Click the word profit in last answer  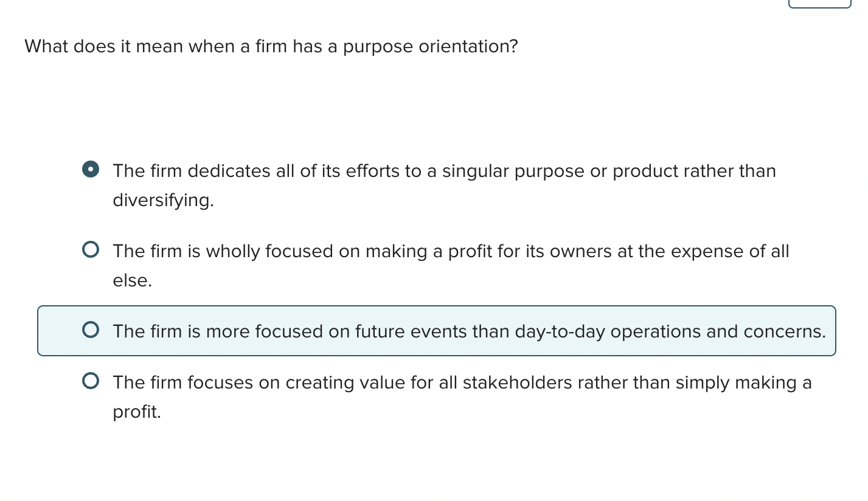(x=135, y=412)
